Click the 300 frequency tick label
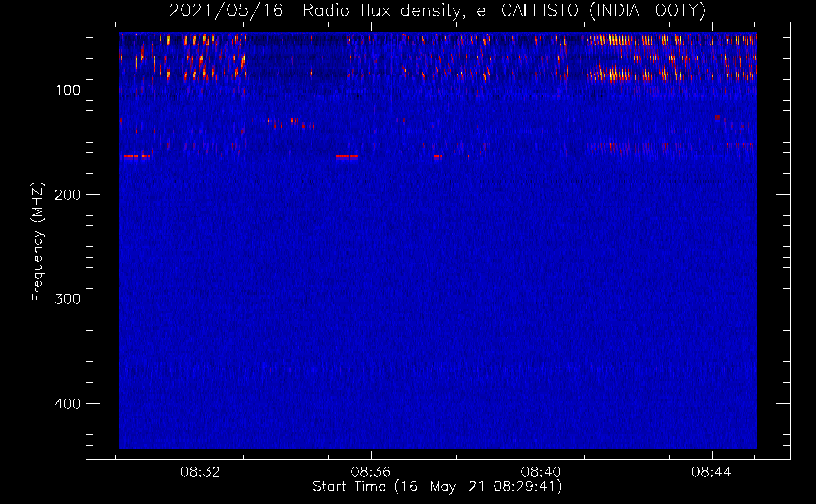The width and height of the screenshot is (816, 504). pos(68,299)
